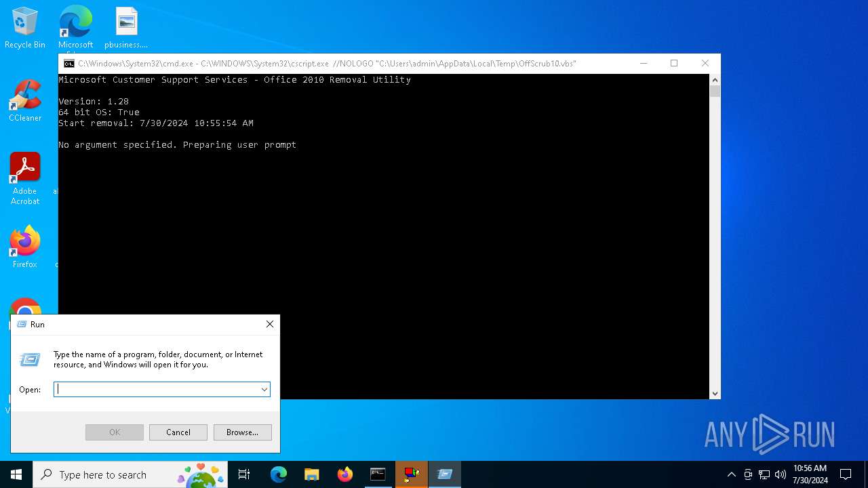Click the cmd scrollbar down arrow

coord(715,393)
